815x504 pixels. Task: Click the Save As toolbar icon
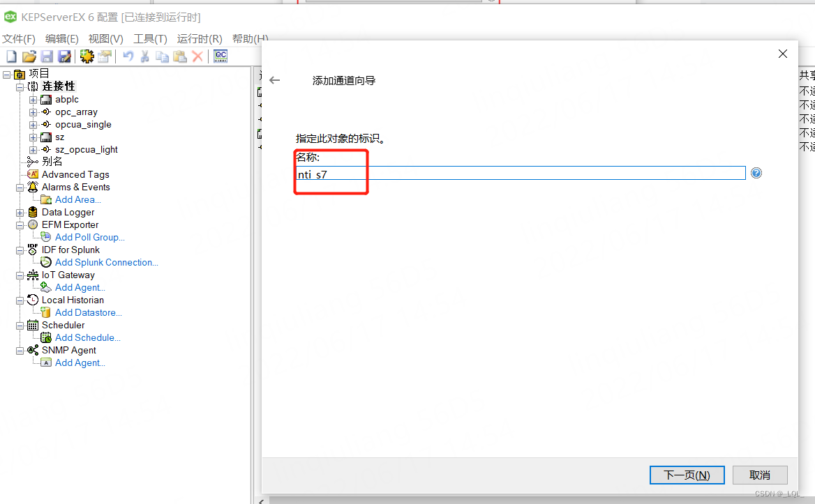click(64, 56)
